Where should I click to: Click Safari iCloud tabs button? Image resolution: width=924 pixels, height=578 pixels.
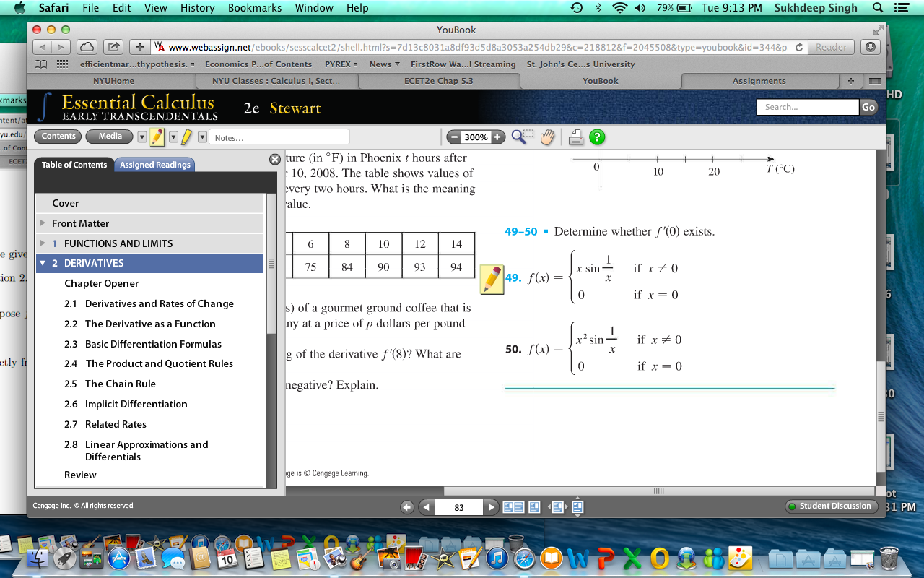tap(86, 47)
